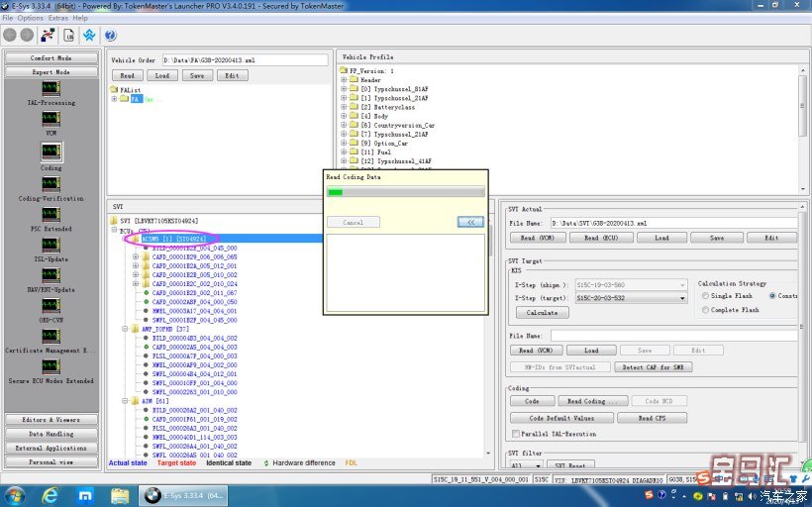The width and height of the screenshot is (812, 507).
Task: Open the File menu
Action: click(8, 18)
